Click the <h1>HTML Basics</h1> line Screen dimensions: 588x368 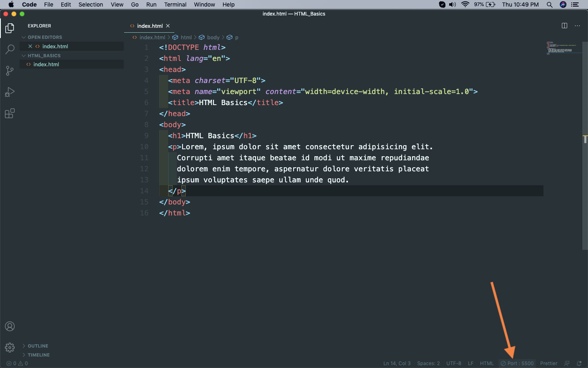point(212,136)
